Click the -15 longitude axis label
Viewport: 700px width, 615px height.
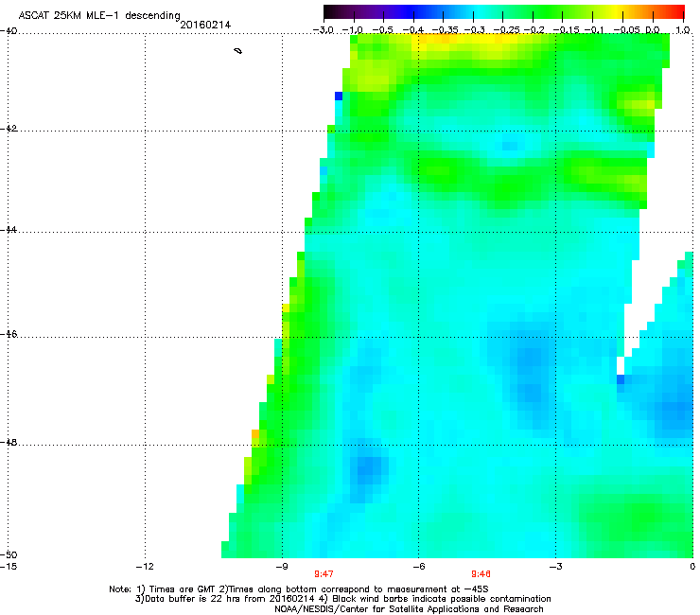(9, 567)
